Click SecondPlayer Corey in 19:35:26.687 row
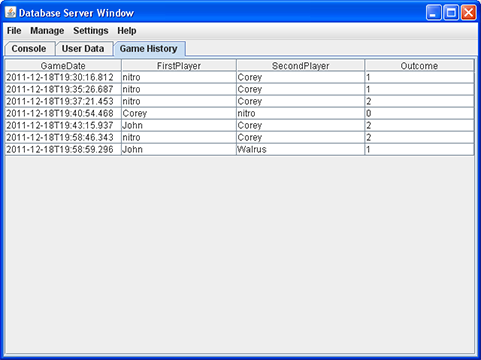Screen dimensions: 481x360 coord(301,89)
